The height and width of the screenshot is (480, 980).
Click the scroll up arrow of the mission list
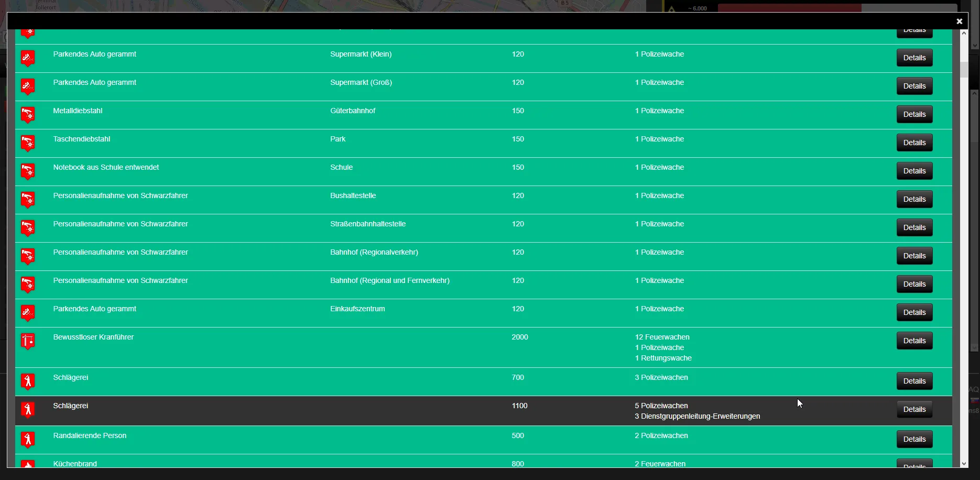[x=963, y=34]
